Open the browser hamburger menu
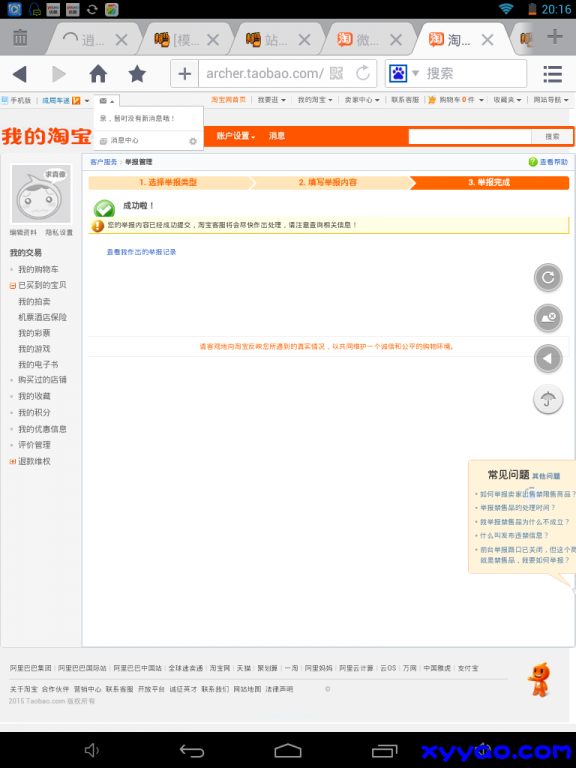Viewport: 576px width, 768px height. point(552,74)
